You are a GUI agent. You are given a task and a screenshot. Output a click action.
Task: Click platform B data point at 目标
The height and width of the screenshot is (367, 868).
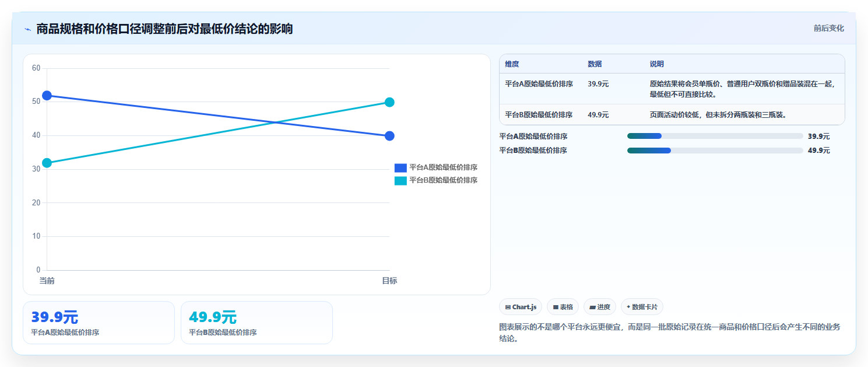point(389,102)
